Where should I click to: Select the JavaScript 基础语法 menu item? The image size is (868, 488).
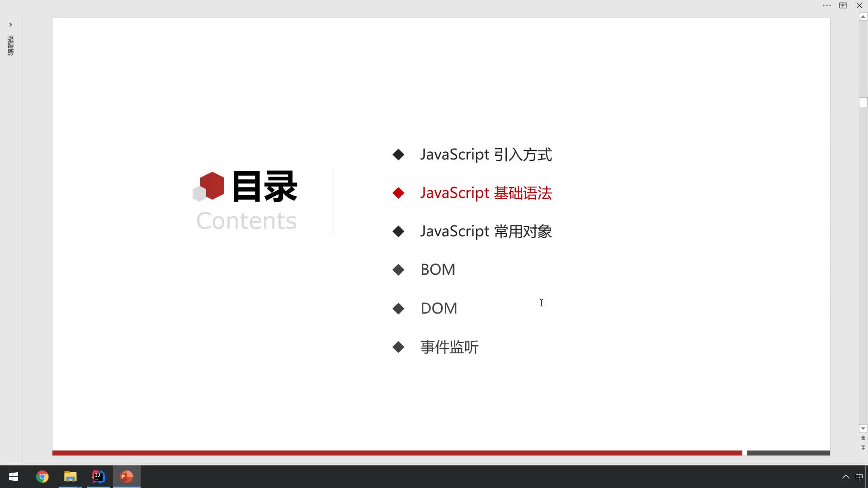tap(485, 192)
